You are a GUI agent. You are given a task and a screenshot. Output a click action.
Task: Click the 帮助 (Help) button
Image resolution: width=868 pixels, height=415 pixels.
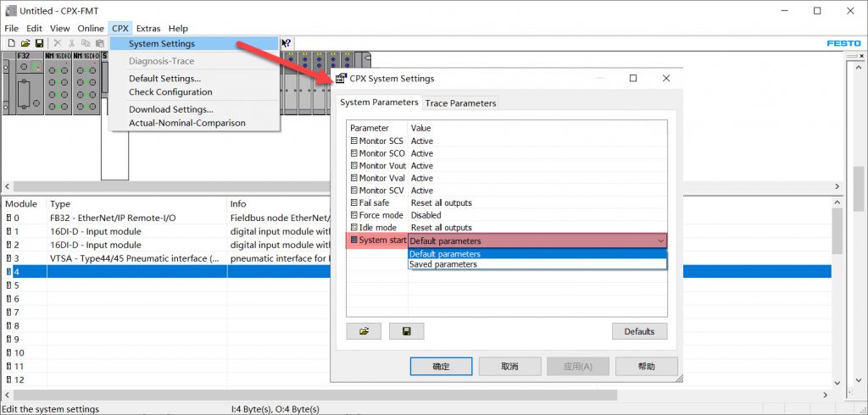pyautogui.click(x=646, y=367)
